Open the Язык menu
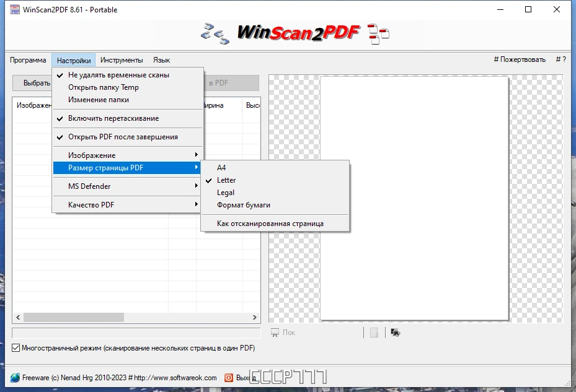This screenshot has width=576, height=392. [x=161, y=60]
